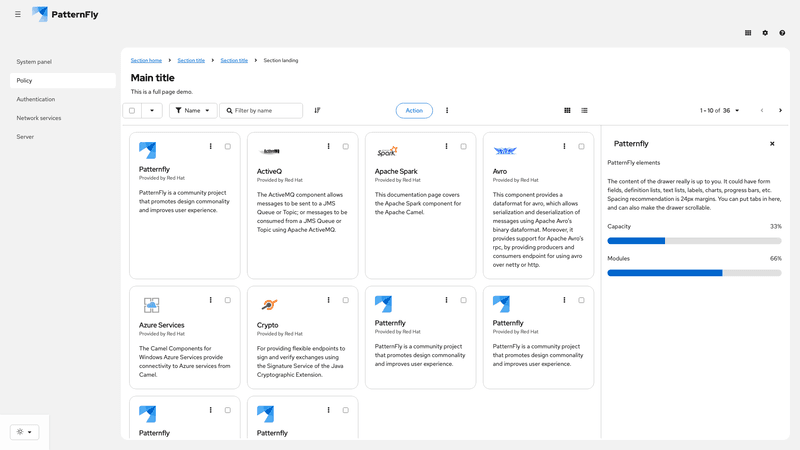This screenshot has width=800, height=450.
Task: Click the Filter by name input
Action: point(261,110)
